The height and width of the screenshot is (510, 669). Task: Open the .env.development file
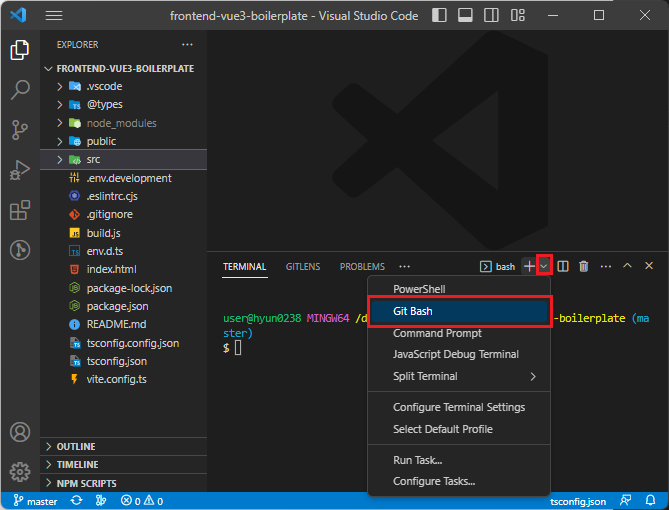click(x=124, y=178)
